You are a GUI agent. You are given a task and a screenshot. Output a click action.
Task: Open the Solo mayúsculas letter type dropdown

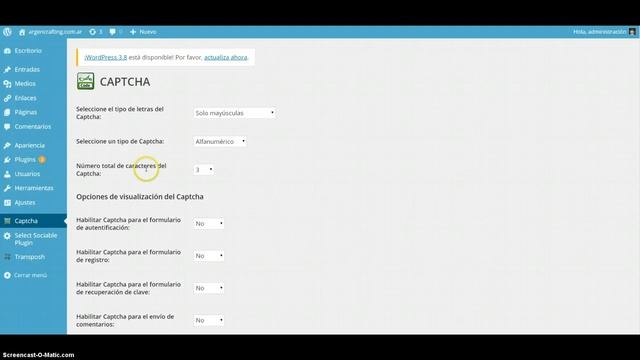(x=234, y=113)
